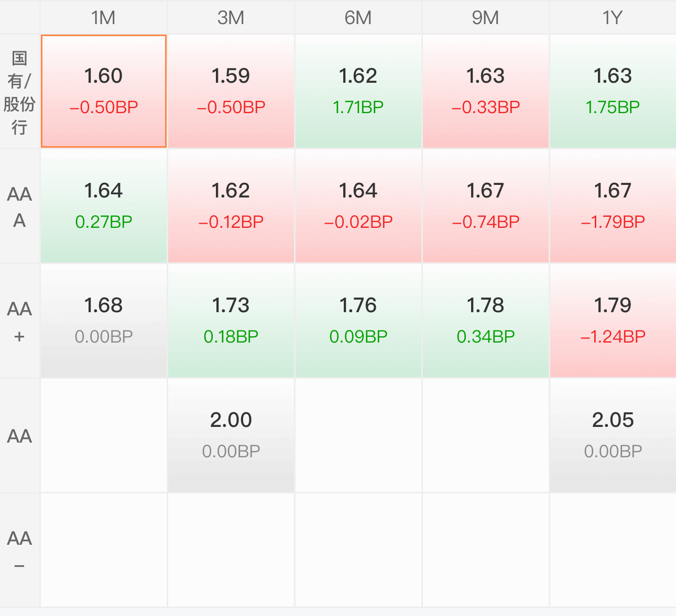This screenshot has height=616, width=676.
Task: Click the 3M state-owned bank rate 1.59
Action: pos(231,91)
